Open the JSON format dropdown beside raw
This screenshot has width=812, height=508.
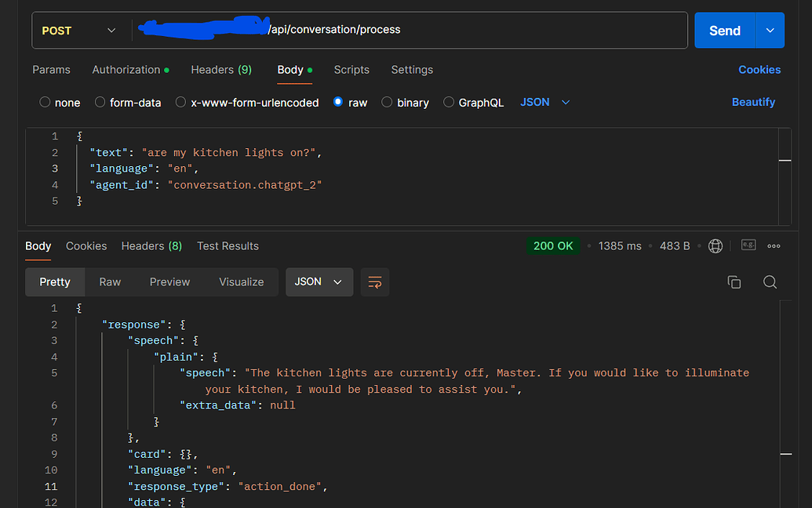544,102
